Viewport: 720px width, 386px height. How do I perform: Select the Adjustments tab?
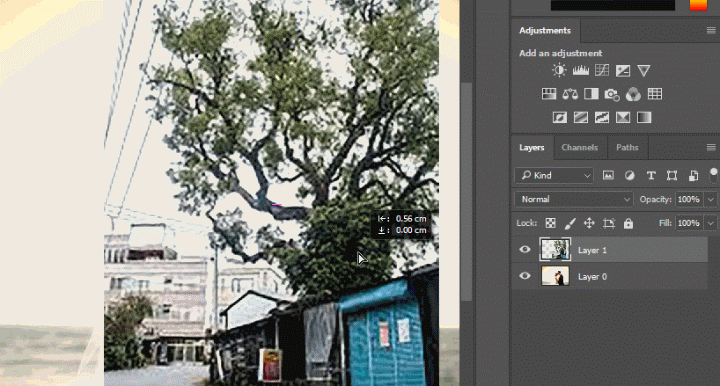(545, 30)
